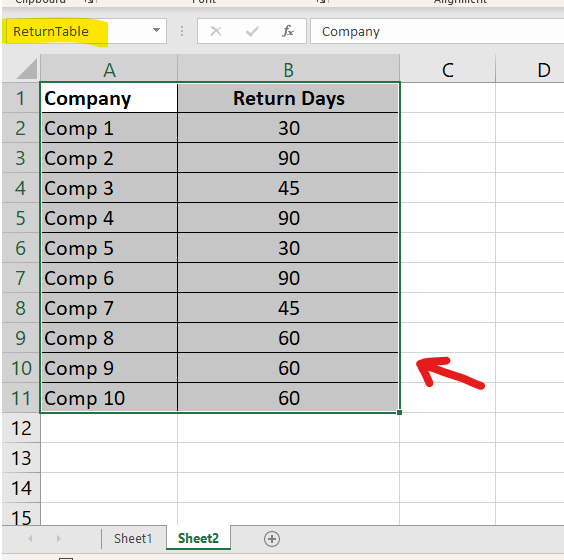Click the Comp 4 cell

point(109,218)
